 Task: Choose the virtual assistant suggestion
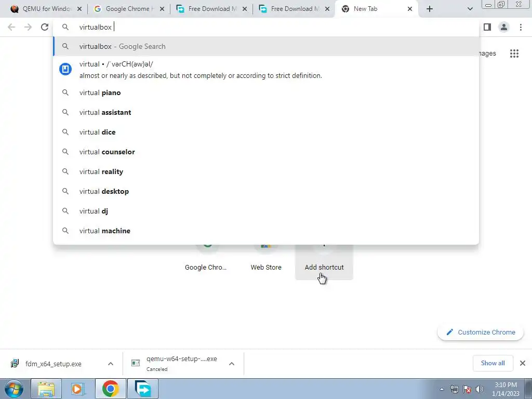[x=266, y=112]
